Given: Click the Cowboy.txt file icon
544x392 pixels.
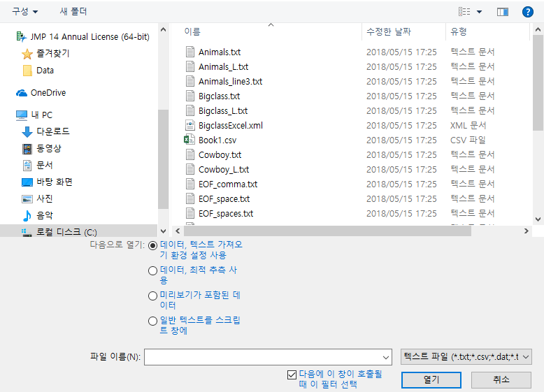Looking at the screenshot, I should 189,154.
